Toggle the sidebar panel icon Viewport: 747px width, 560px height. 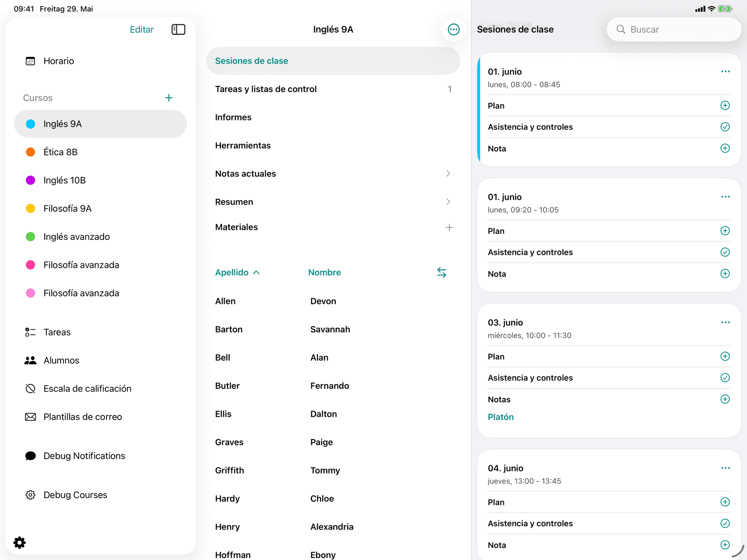(x=178, y=29)
